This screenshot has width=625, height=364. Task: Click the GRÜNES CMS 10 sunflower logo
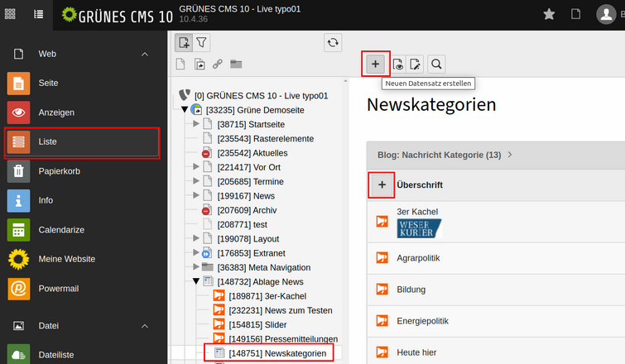click(x=118, y=15)
